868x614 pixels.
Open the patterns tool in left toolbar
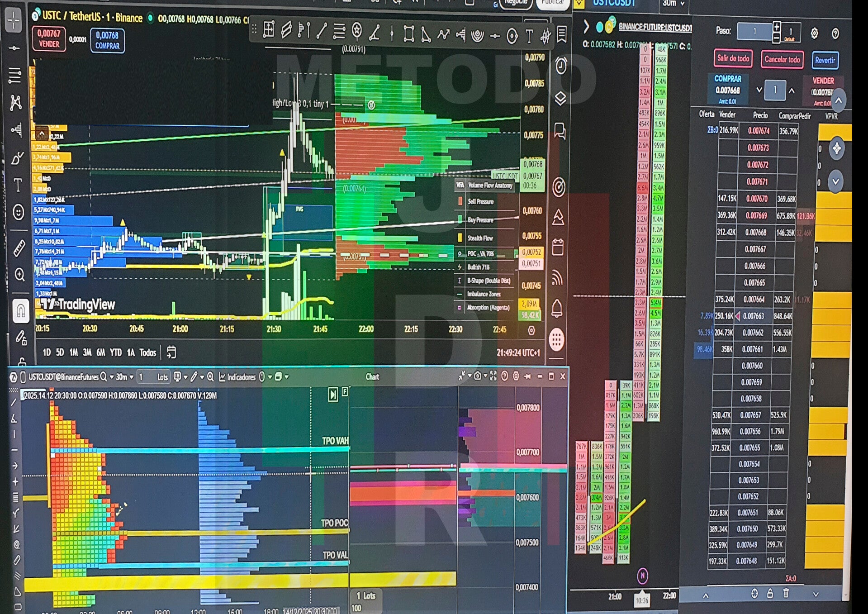click(x=15, y=103)
